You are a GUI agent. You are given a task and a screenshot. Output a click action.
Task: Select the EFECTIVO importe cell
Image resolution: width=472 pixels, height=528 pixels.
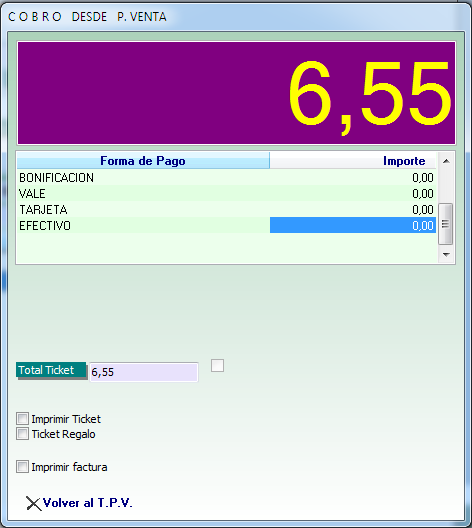(353, 225)
